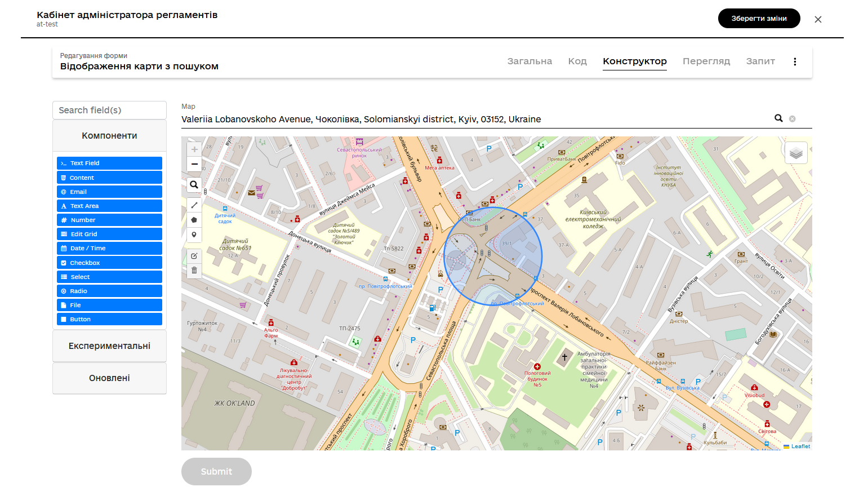Collapse the Компоненти section header

coord(109,136)
